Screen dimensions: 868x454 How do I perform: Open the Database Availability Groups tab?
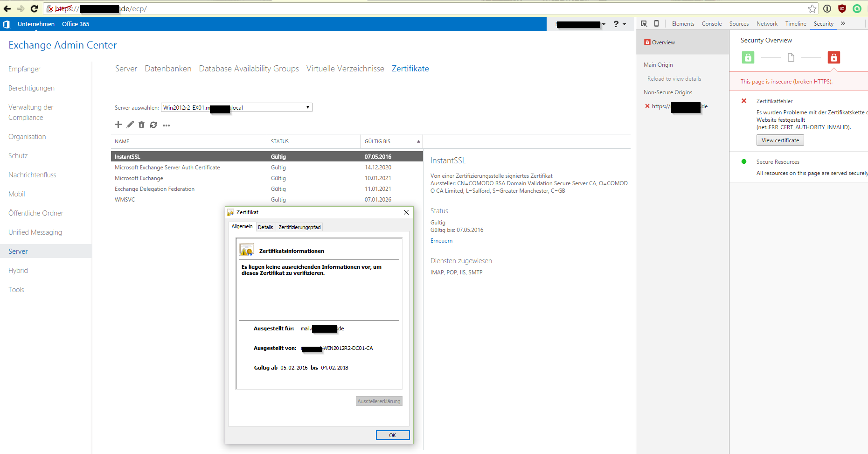coord(249,69)
